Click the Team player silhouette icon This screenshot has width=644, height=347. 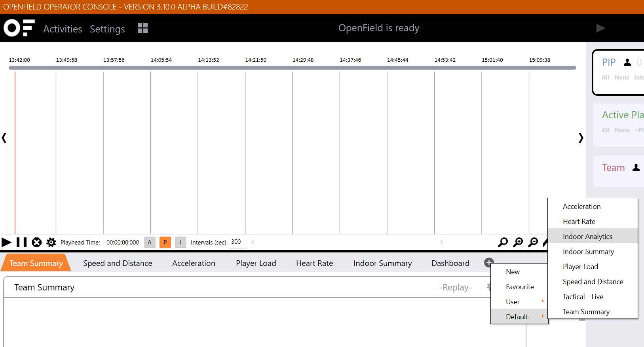(636, 167)
